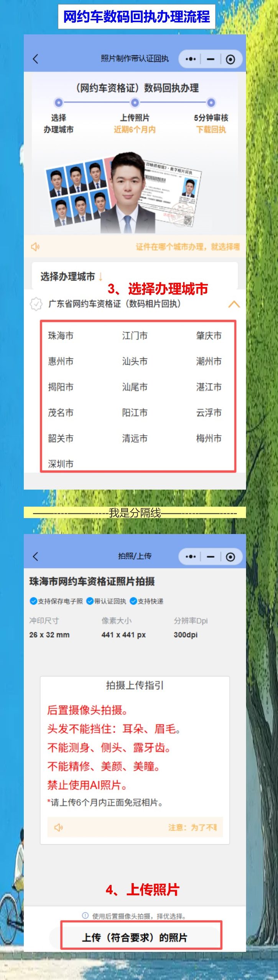The image size is (278, 980).
Task: Click info icon beside 使用后置摄像头拍摄
Action: (x=85, y=916)
